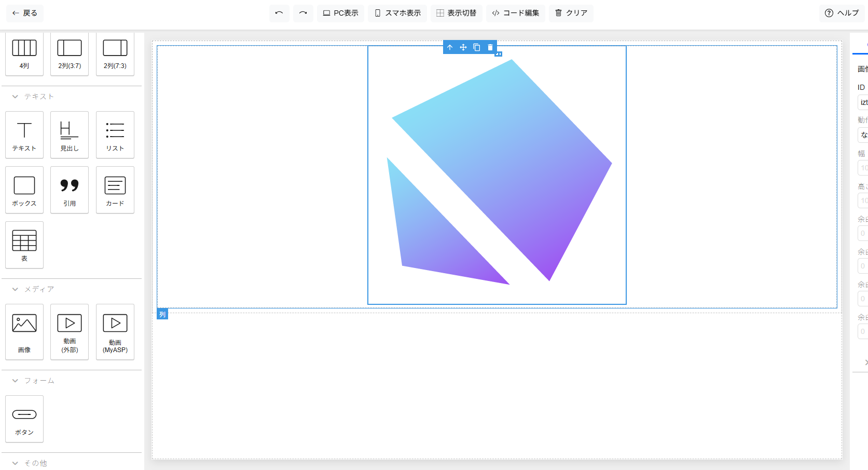Screen dimensions: 868x470
Task: Select the 表 table block
Action: point(24,245)
